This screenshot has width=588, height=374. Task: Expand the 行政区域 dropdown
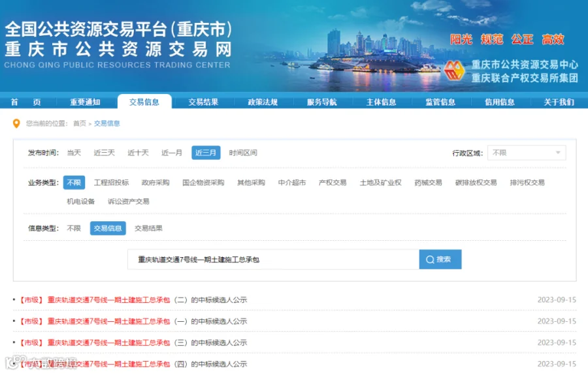[x=527, y=153]
